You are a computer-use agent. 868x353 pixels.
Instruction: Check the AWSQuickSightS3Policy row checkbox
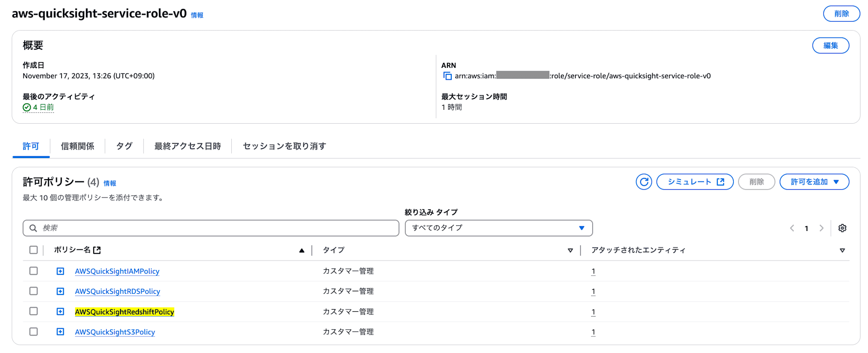tap(33, 332)
